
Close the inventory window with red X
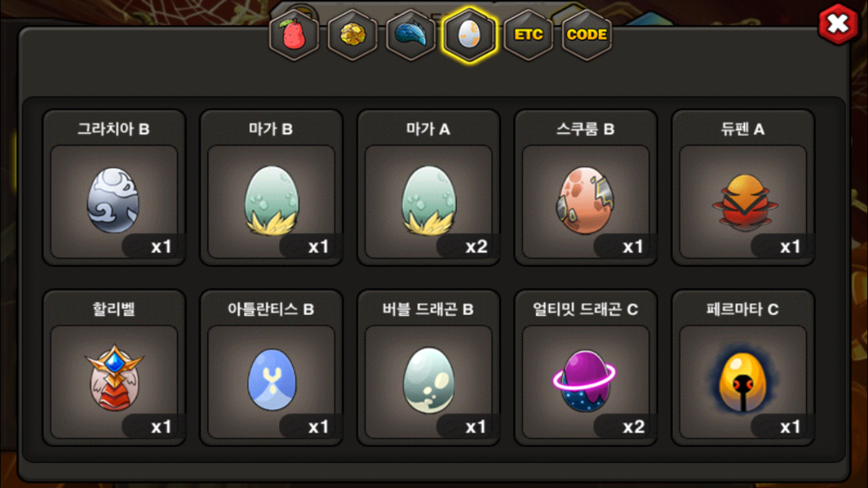[838, 25]
